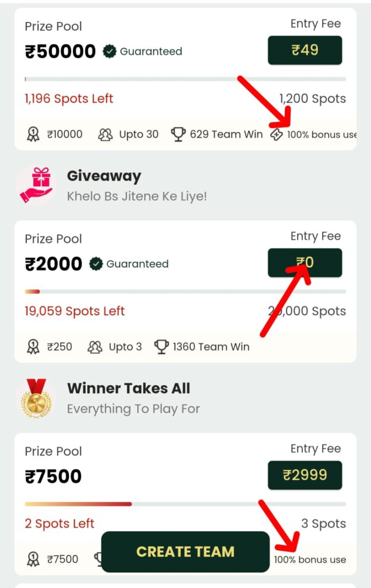The image size is (371, 588).
Task: Tap ribbon icon beside ₹7500 first prize
Action: point(33,559)
